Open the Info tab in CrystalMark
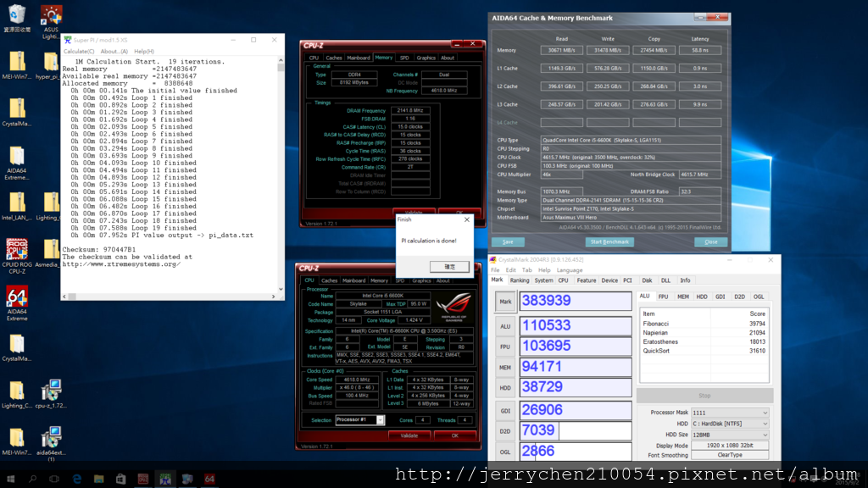The height and width of the screenshot is (488, 868). [685, 280]
